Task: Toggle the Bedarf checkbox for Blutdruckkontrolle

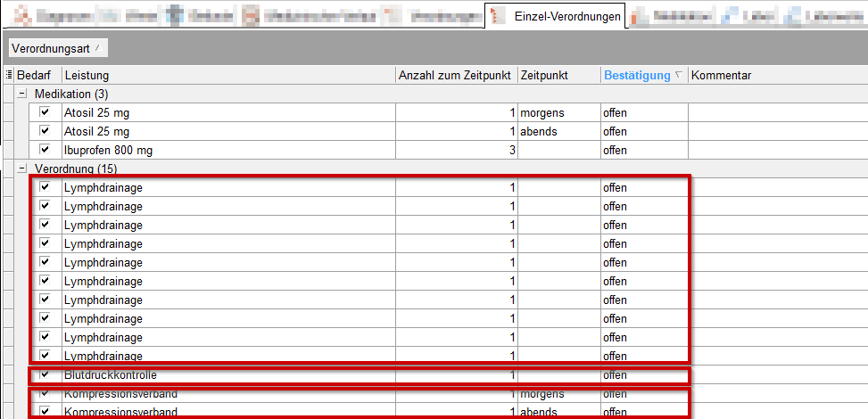Action: (45, 375)
